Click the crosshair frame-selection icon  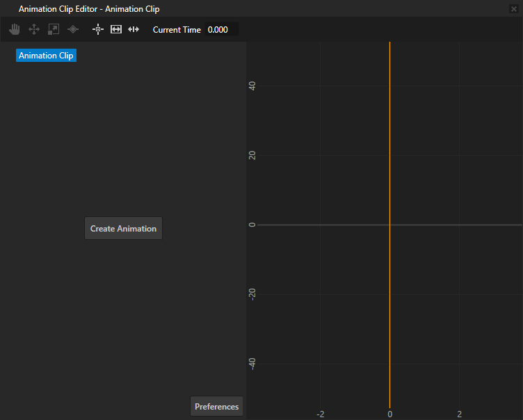click(x=98, y=29)
